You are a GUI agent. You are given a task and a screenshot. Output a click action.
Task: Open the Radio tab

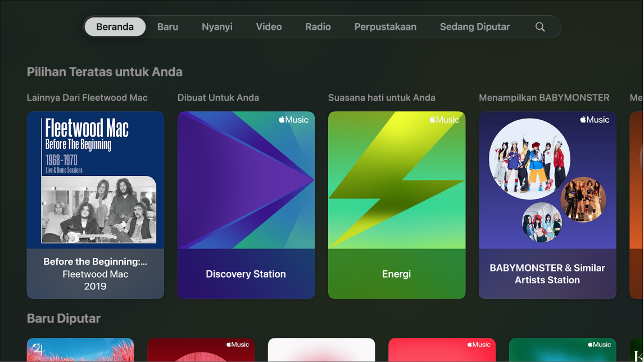pyautogui.click(x=318, y=26)
